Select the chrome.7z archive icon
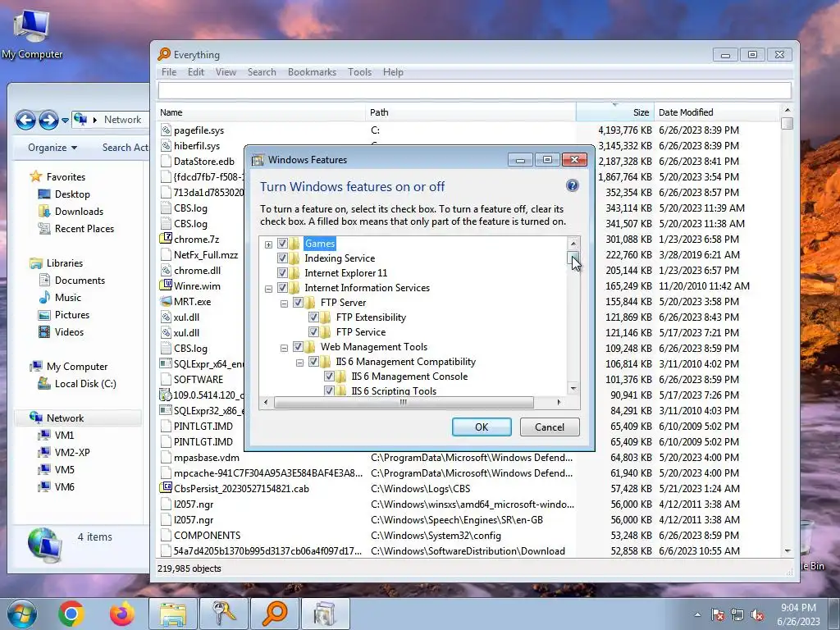The width and height of the screenshot is (840, 630). click(x=166, y=239)
